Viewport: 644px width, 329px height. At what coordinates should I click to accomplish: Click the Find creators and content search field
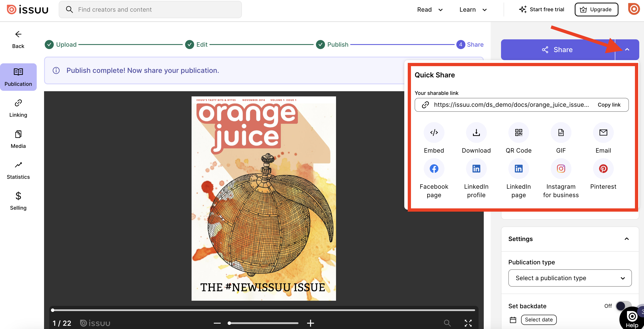coord(150,10)
